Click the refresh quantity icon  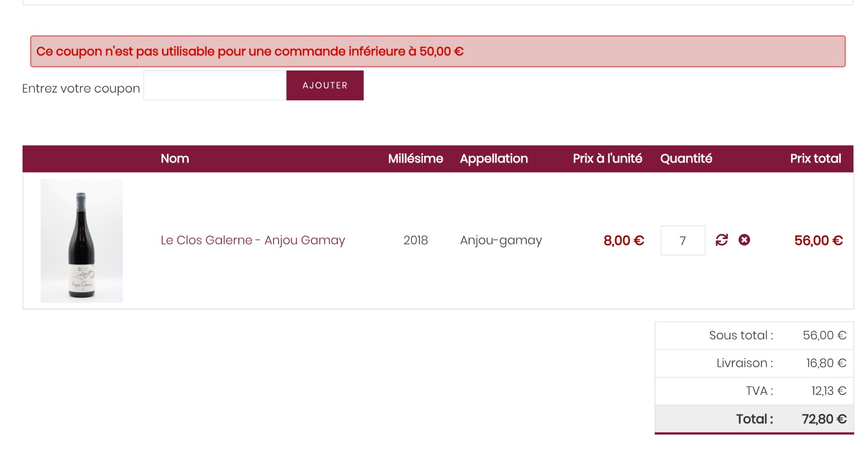click(x=721, y=240)
